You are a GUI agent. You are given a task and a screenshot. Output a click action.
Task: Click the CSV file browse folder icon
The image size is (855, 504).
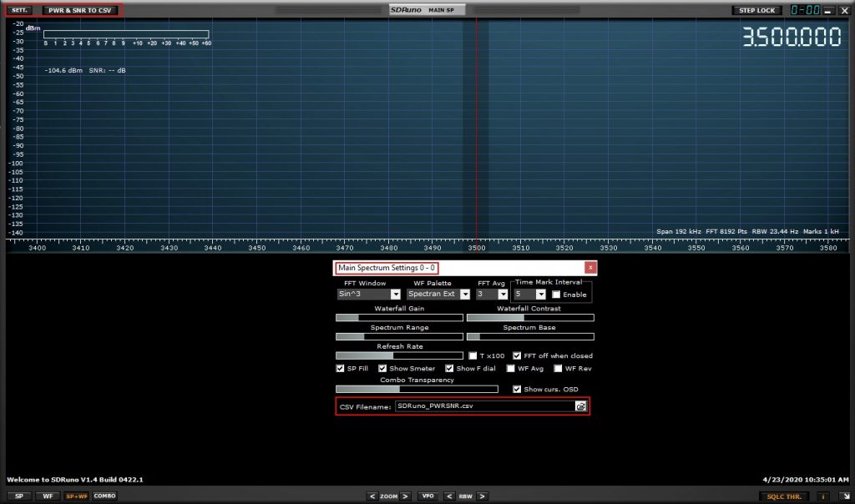pos(580,406)
